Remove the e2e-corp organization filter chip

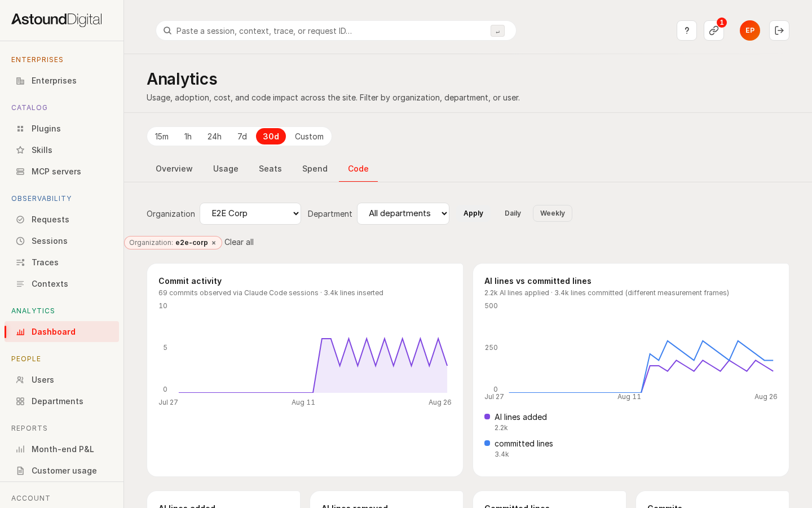point(214,243)
